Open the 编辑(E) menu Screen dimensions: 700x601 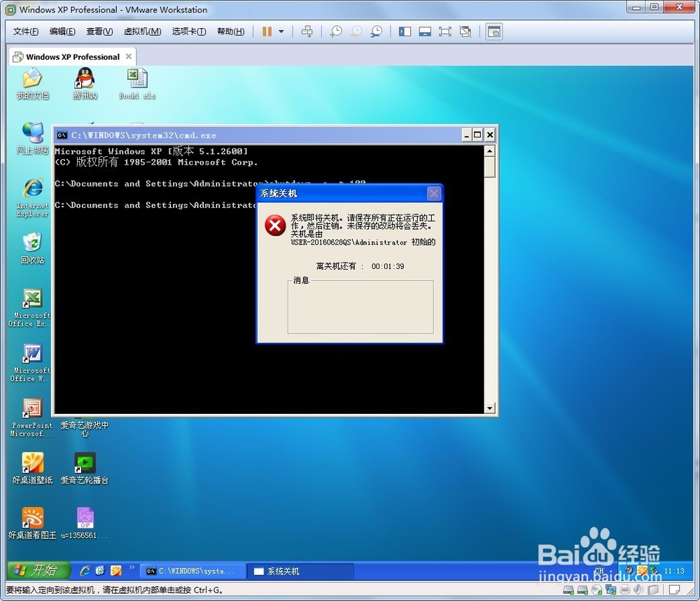(62, 32)
